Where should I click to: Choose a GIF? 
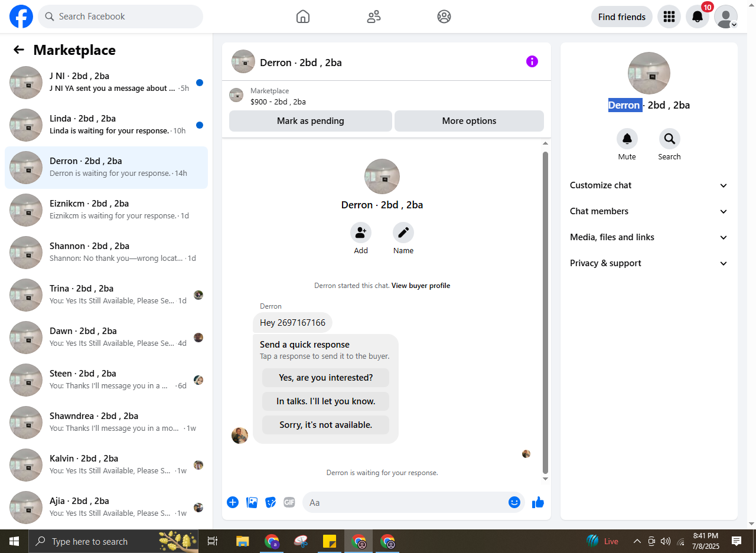click(x=289, y=502)
